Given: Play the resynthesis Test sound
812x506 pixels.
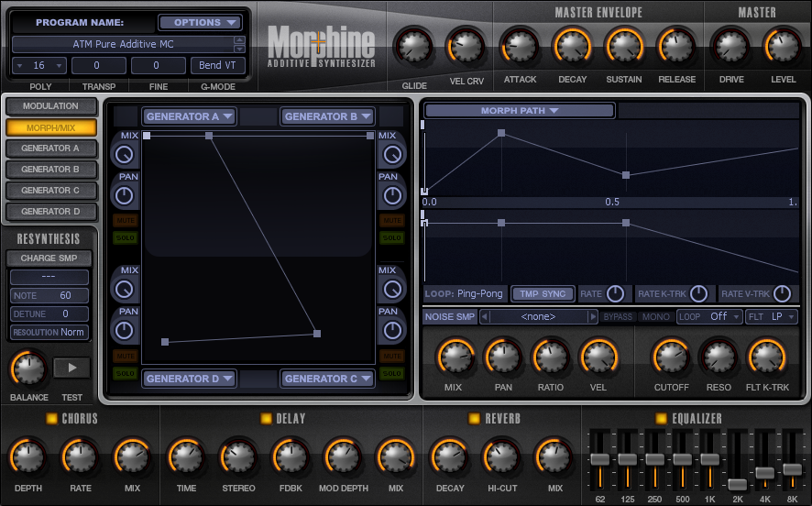Looking at the screenshot, I should [x=72, y=368].
